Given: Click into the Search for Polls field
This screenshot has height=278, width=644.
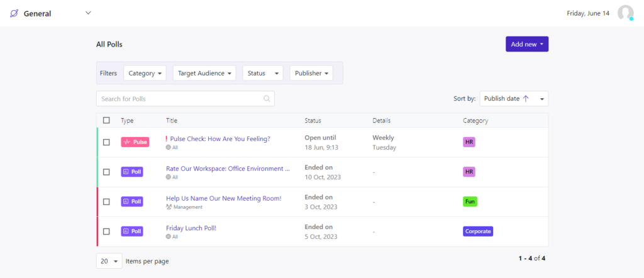Looking at the screenshot, I should point(186,99).
